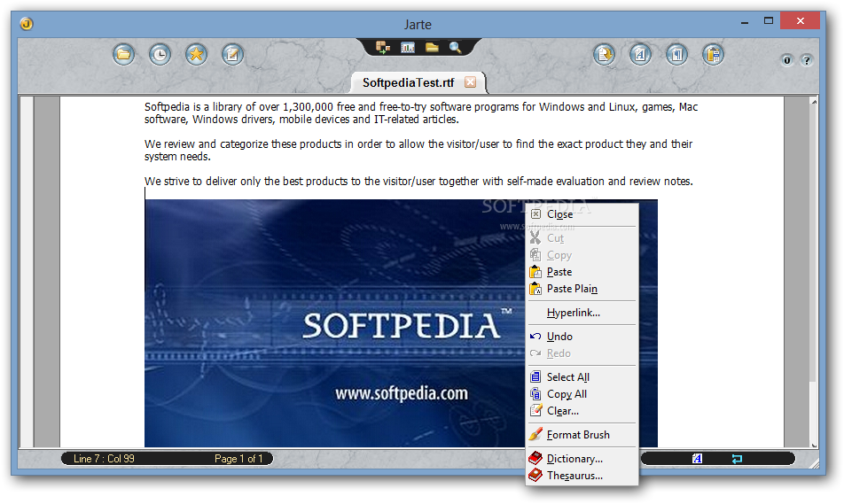844x504 pixels.
Task: Choose Hyperlink... from the context menu
Action: point(582,313)
